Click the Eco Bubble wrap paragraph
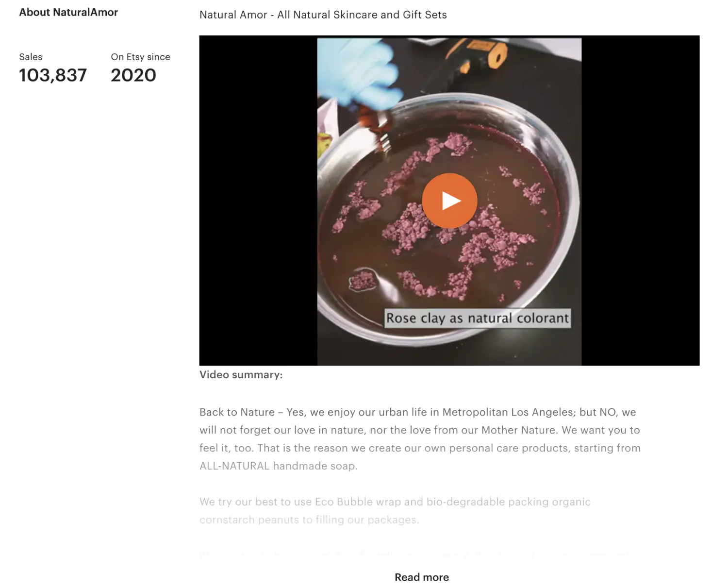728x588 pixels. coord(395,511)
